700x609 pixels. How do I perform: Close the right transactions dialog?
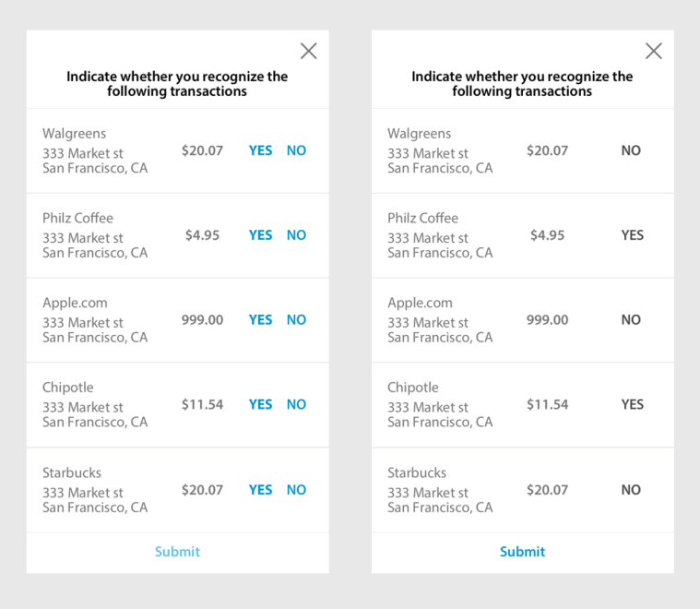pyautogui.click(x=653, y=52)
